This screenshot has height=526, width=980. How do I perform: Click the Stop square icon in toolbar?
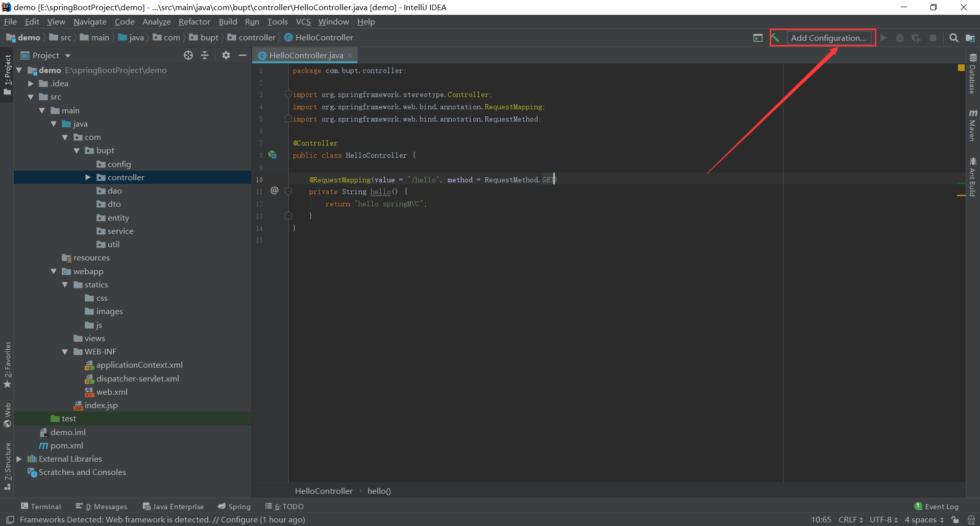point(933,38)
